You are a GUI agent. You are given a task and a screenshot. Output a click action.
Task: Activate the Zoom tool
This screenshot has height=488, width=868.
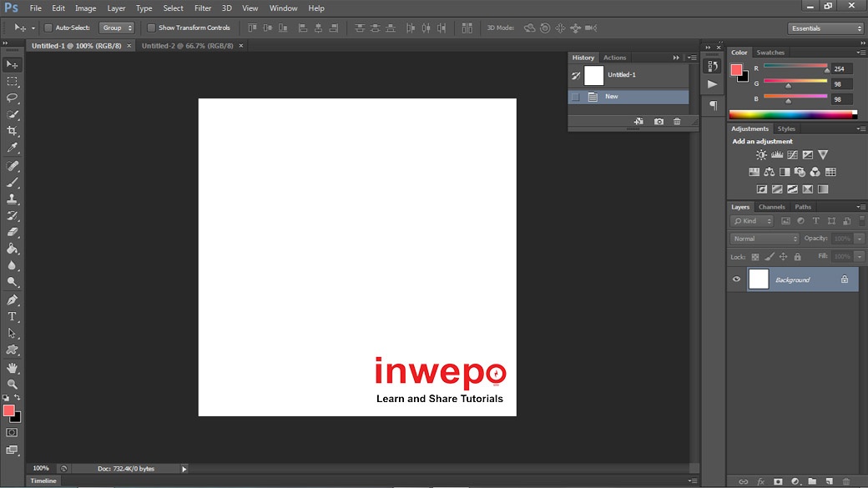13,384
